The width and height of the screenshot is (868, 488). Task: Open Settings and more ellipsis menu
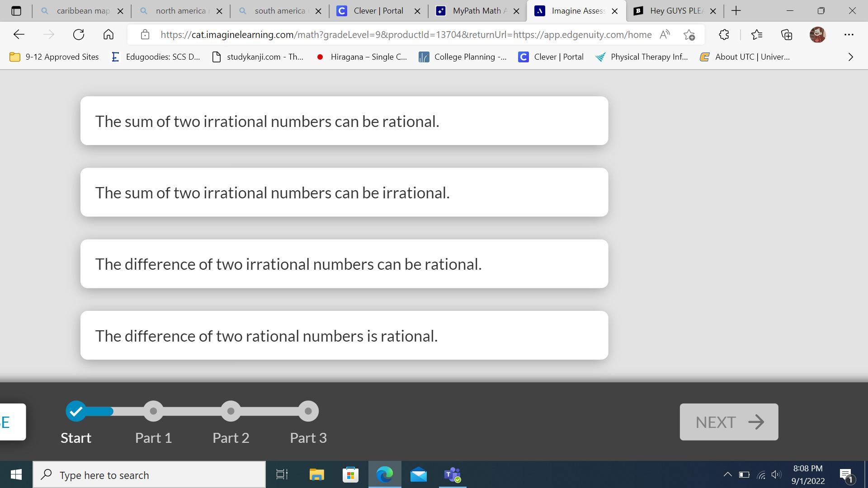click(x=849, y=34)
